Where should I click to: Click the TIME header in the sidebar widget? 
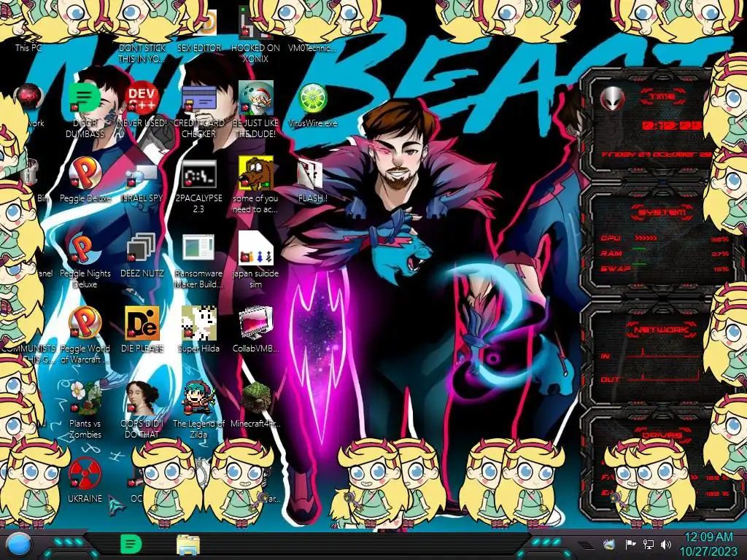pyautogui.click(x=662, y=96)
